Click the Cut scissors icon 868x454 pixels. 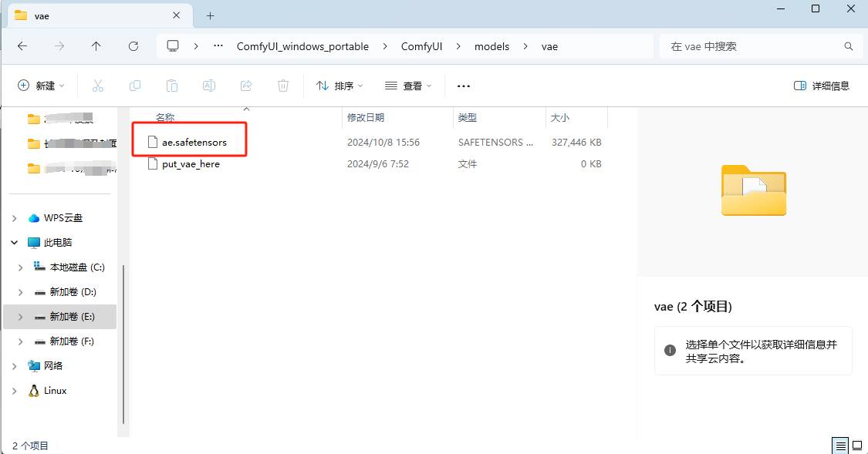(98, 86)
